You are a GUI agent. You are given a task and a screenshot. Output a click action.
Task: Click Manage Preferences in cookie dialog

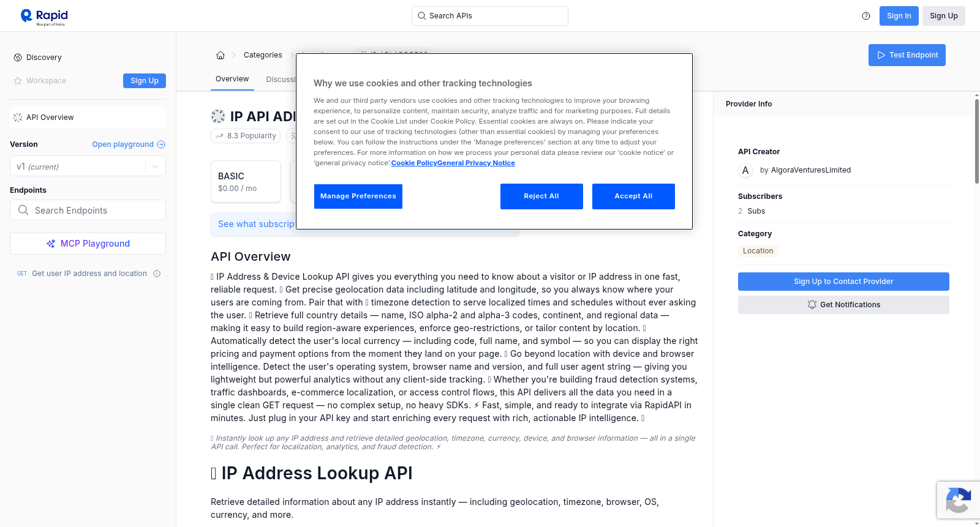358,196
